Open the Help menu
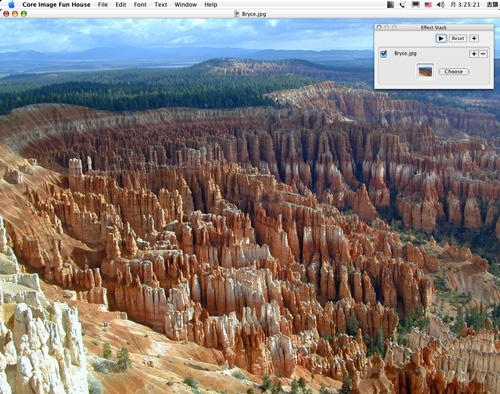The image size is (500, 394). 211,5
